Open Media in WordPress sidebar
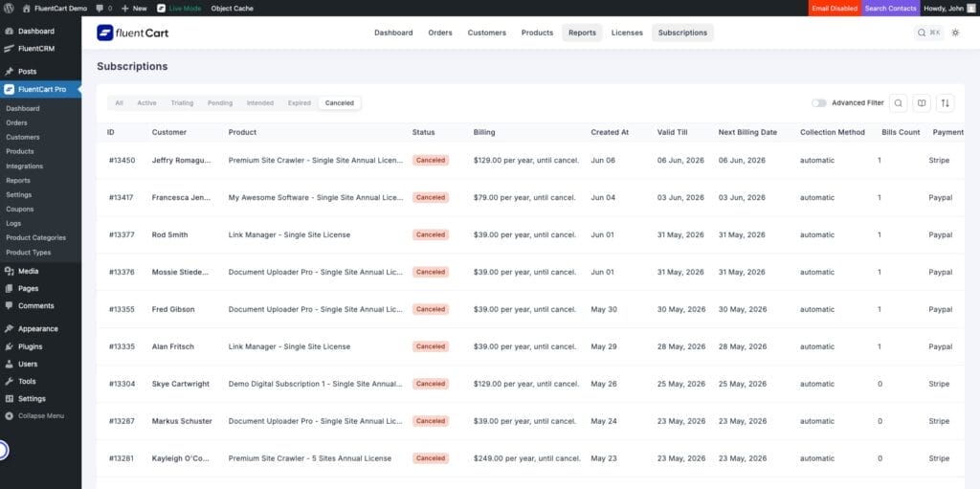Image resolution: width=980 pixels, height=489 pixels. coord(40,271)
